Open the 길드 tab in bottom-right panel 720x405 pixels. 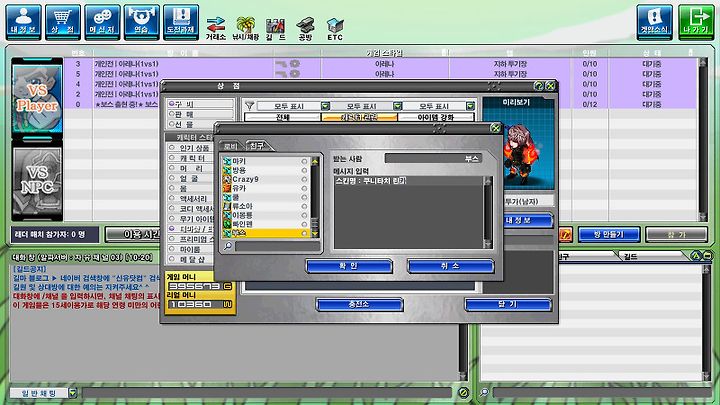coord(631,256)
